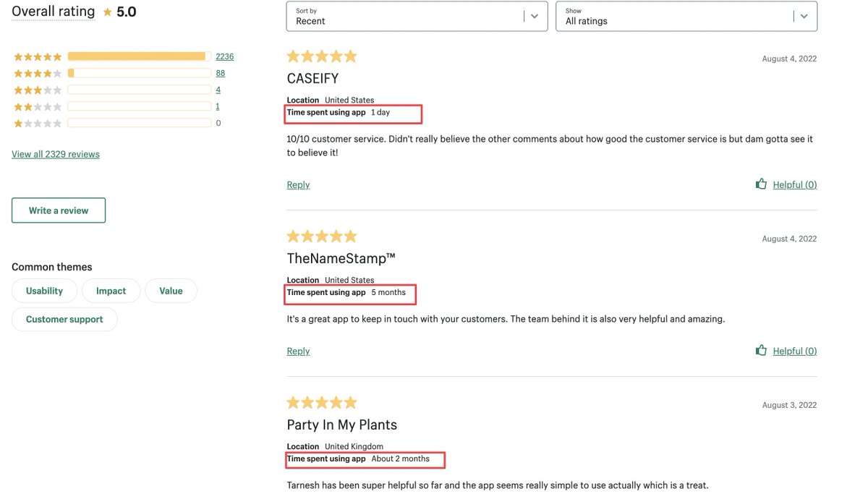Click two-star row stars in rating breakdown
The width and height of the screenshot is (868, 499).
(38, 106)
